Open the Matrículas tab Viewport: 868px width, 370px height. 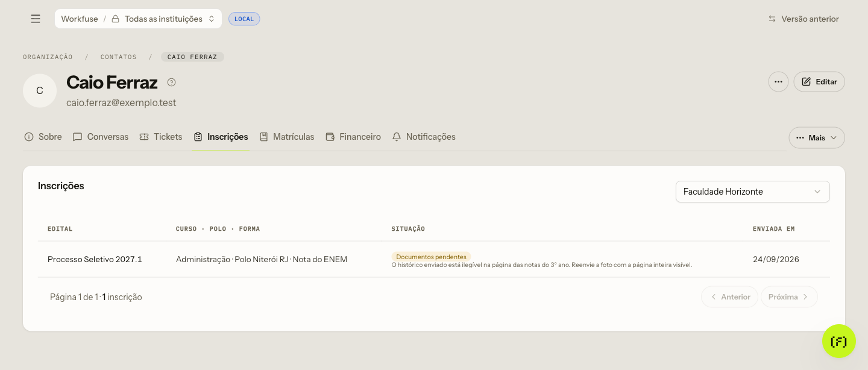click(287, 137)
